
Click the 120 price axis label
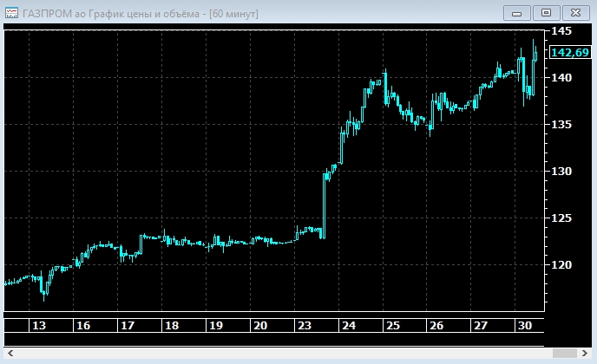tap(562, 265)
